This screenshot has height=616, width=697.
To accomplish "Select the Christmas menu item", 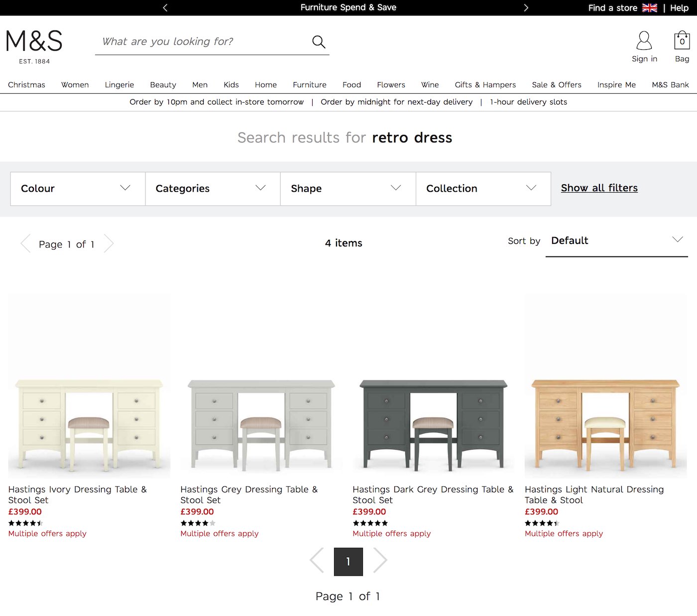I will [x=26, y=85].
